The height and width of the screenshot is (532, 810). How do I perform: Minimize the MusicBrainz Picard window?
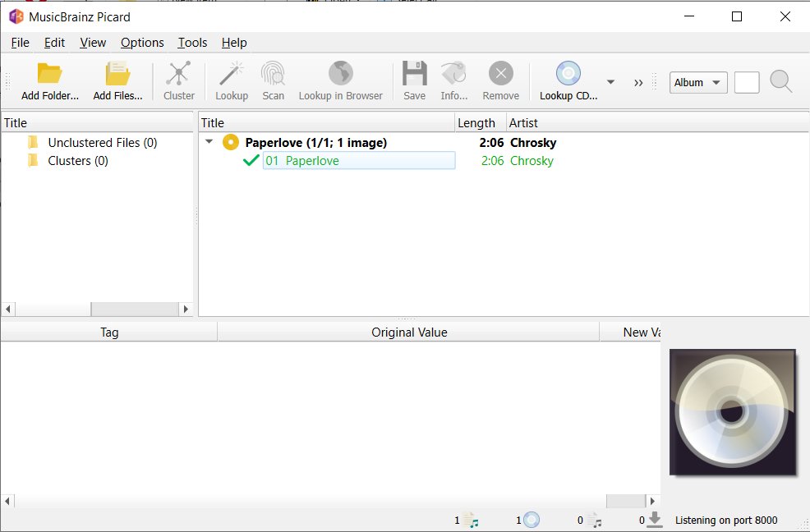pyautogui.click(x=688, y=16)
